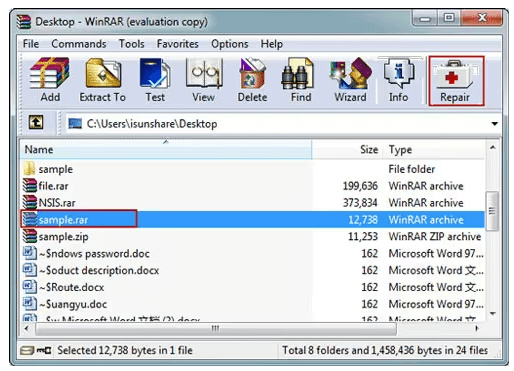Click the ~$ndows password.doc Word icon

[x=29, y=253]
